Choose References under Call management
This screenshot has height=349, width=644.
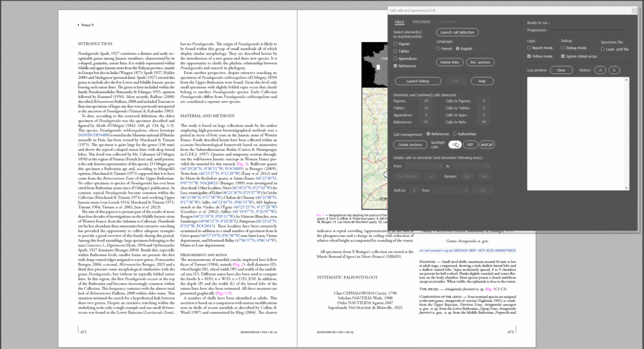pyautogui.click(x=428, y=134)
